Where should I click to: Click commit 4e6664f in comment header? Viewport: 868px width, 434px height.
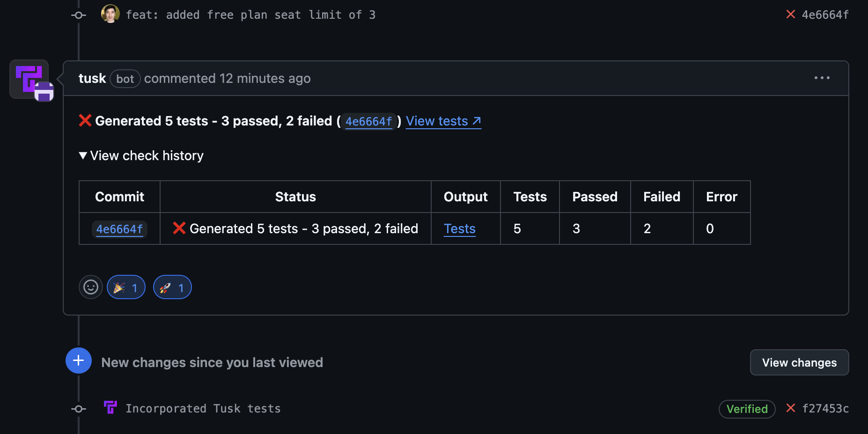click(x=368, y=122)
